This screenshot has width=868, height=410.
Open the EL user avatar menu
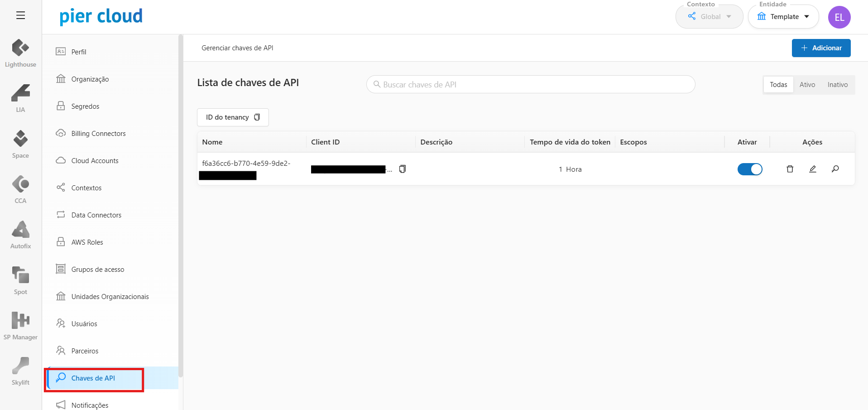(x=839, y=17)
